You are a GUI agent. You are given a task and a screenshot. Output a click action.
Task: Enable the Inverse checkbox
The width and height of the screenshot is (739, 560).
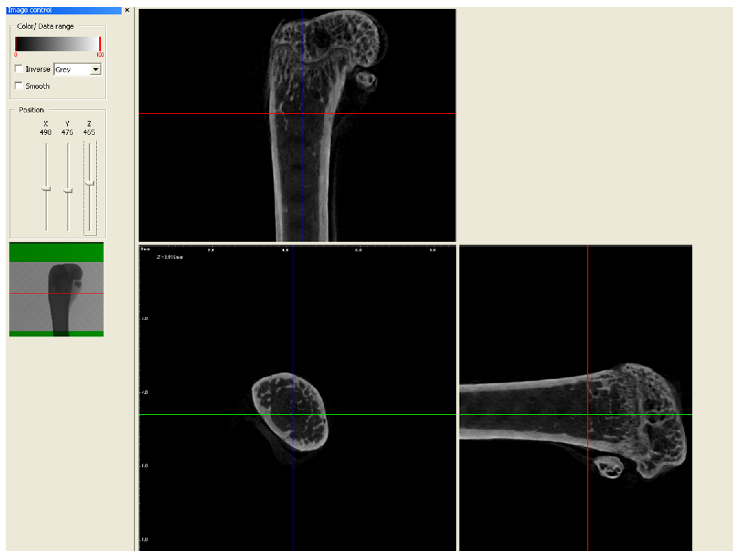point(19,69)
